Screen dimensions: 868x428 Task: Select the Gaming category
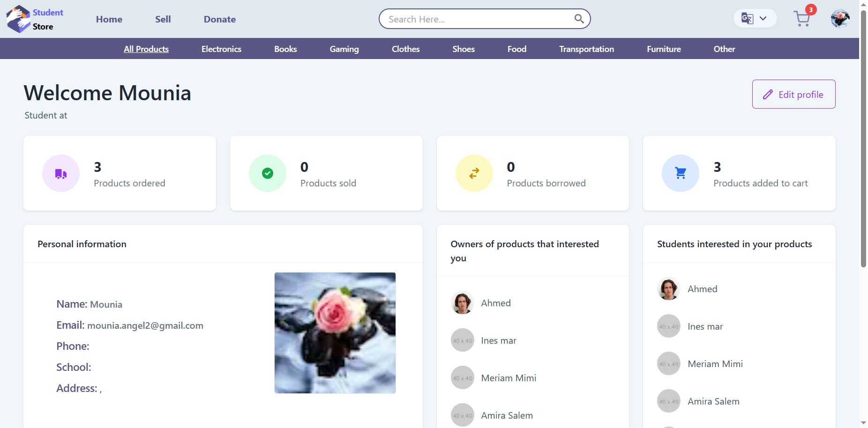tap(344, 49)
